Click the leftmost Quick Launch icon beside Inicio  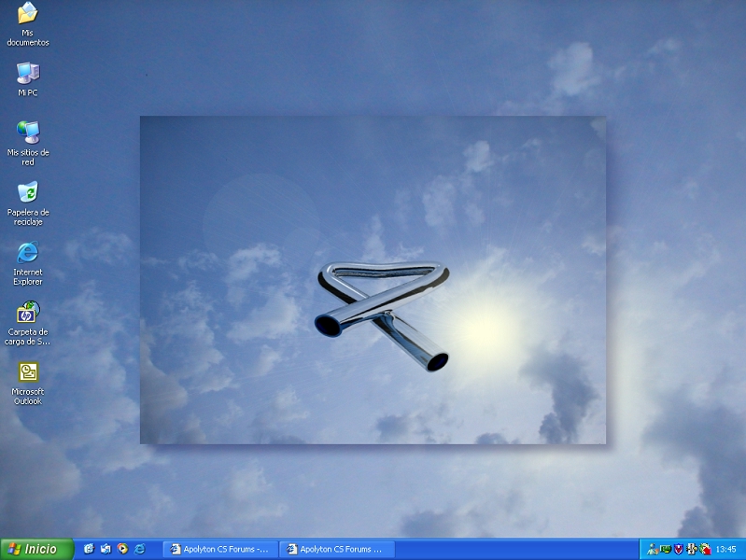coord(89,549)
